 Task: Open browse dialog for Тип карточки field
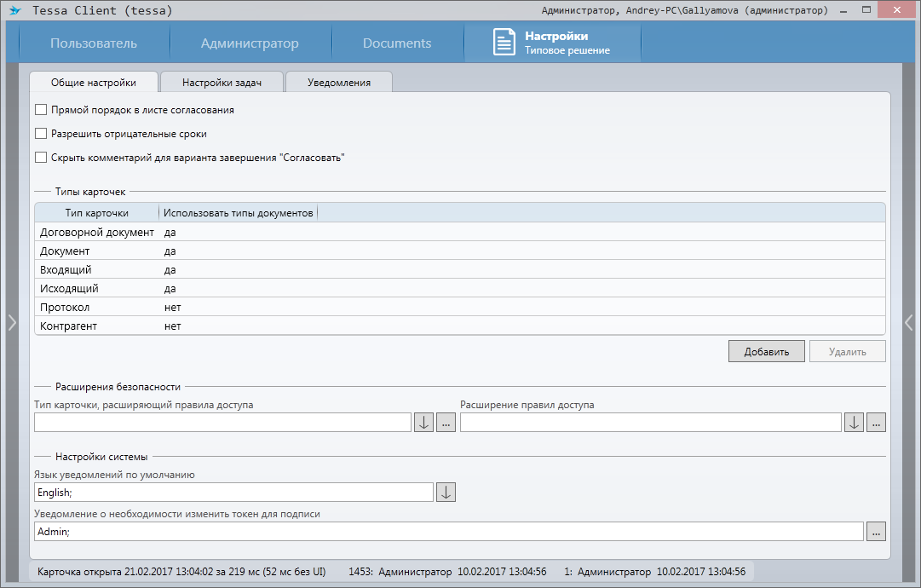446,423
